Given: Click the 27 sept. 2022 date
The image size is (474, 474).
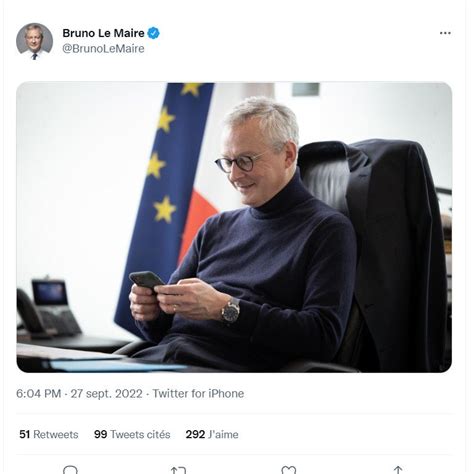Looking at the screenshot, I should coord(106,394).
